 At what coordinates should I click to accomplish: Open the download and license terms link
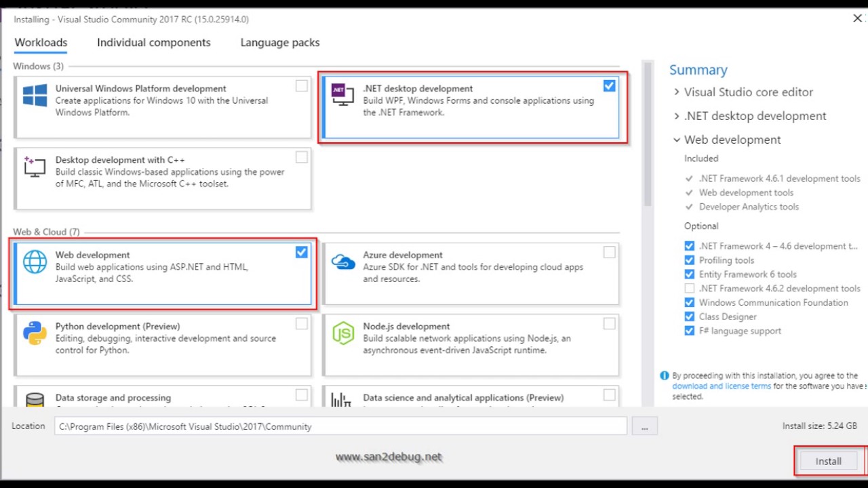722,386
